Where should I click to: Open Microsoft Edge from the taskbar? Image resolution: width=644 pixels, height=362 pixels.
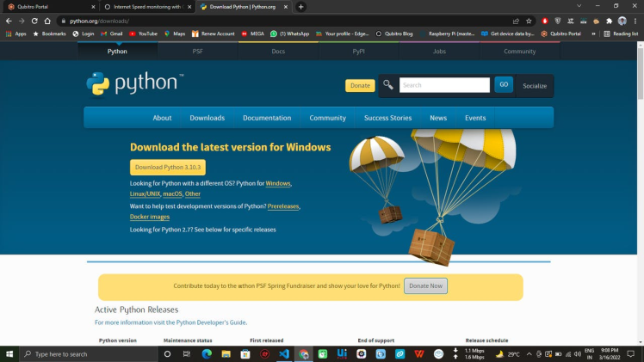(207, 353)
